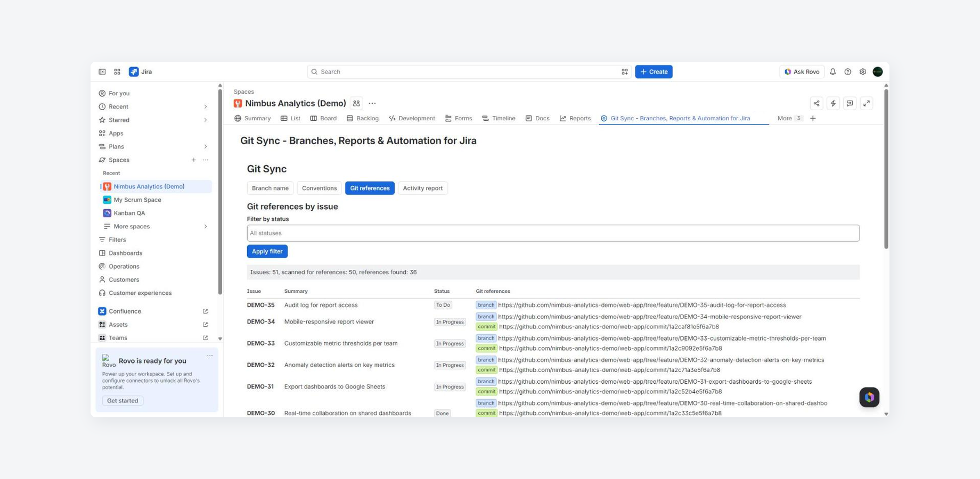Expand More spaces chevron
This screenshot has height=479, width=980.
(x=205, y=226)
